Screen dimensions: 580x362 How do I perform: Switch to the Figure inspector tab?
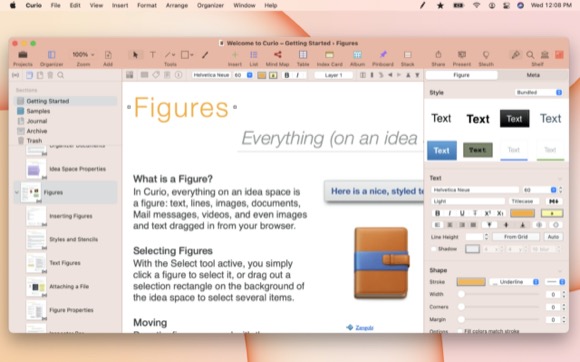461,75
